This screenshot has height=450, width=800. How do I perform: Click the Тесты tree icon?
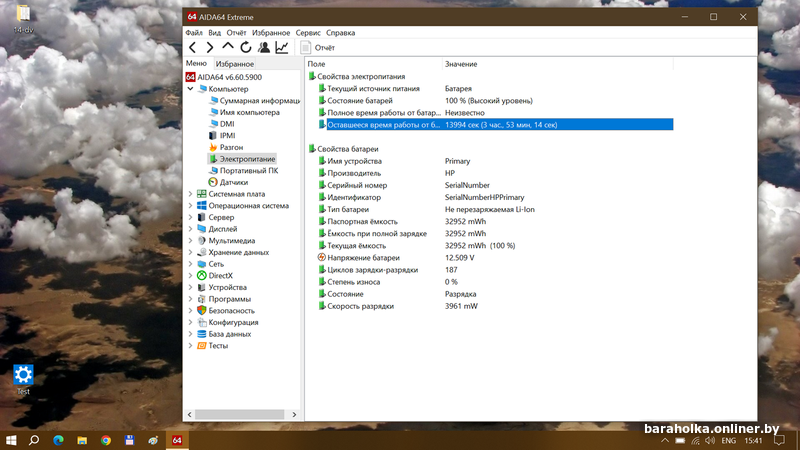click(202, 346)
